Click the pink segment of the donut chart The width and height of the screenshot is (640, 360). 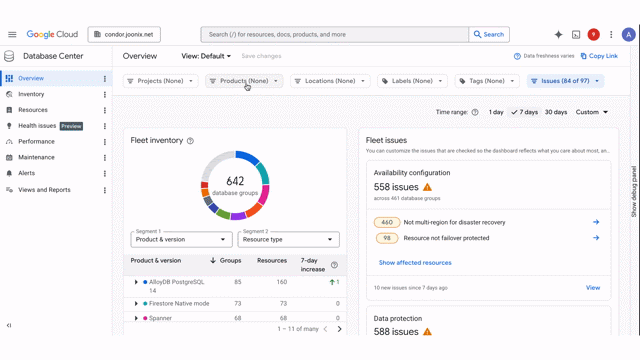tap(264, 194)
